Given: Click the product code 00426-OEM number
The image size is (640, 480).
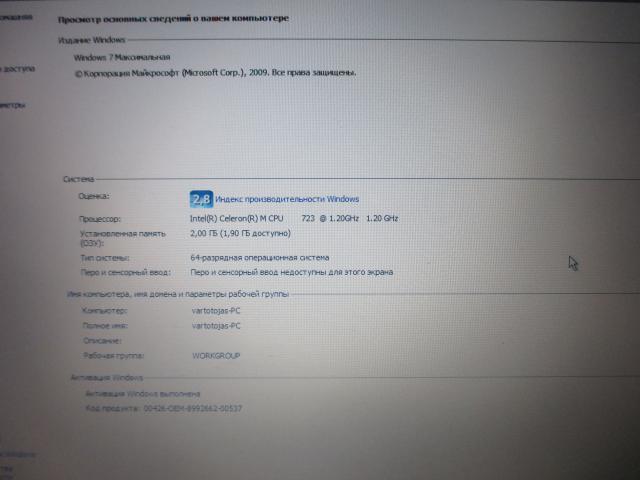Looking at the screenshot, I should 192,408.
